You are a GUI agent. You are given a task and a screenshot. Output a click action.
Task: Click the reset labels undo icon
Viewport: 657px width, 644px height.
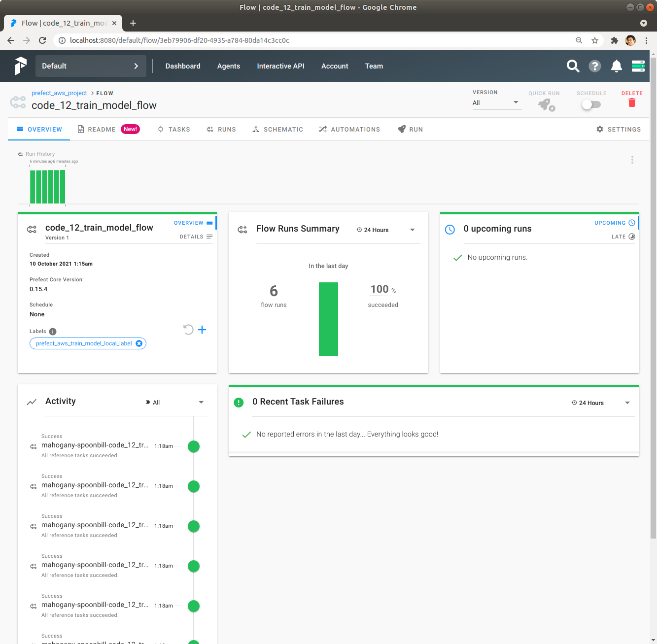tap(188, 330)
